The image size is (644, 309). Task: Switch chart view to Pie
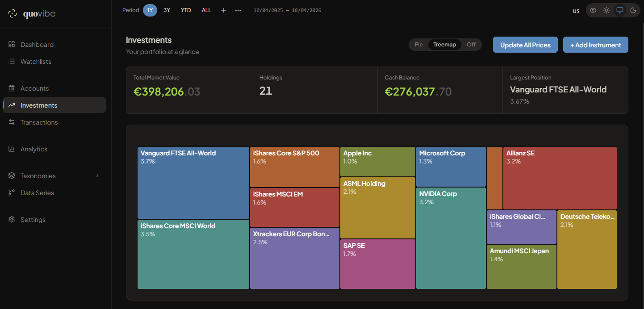pyautogui.click(x=418, y=45)
